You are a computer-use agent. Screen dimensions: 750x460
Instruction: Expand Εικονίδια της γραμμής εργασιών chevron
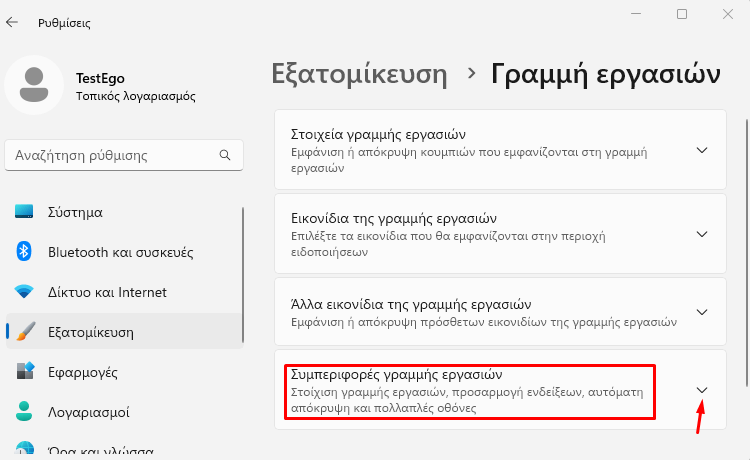[702, 234]
